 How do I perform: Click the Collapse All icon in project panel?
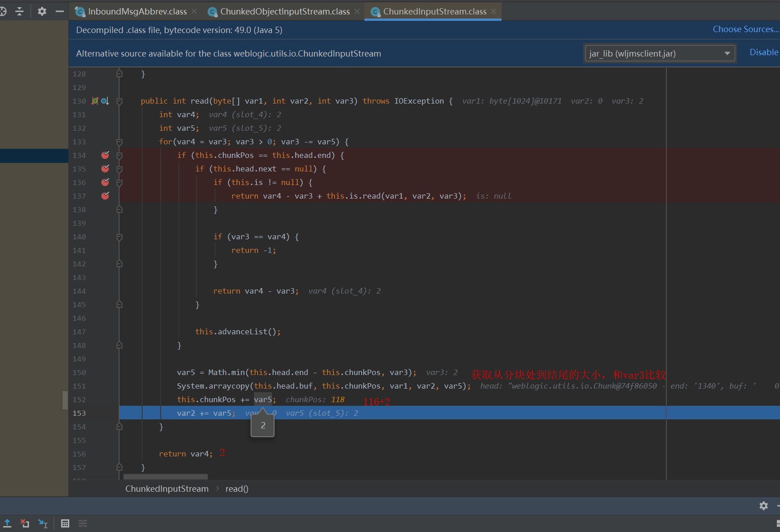19,11
